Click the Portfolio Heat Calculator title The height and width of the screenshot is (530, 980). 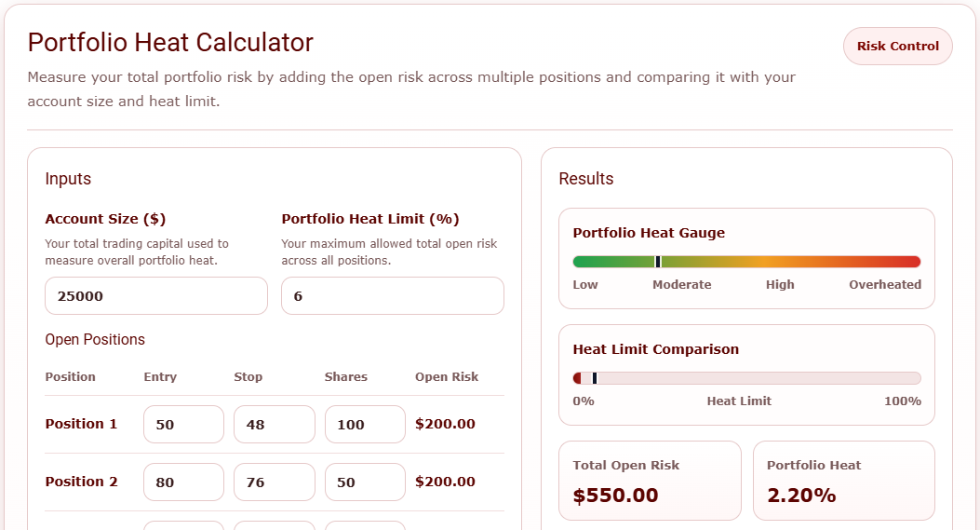tap(170, 43)
